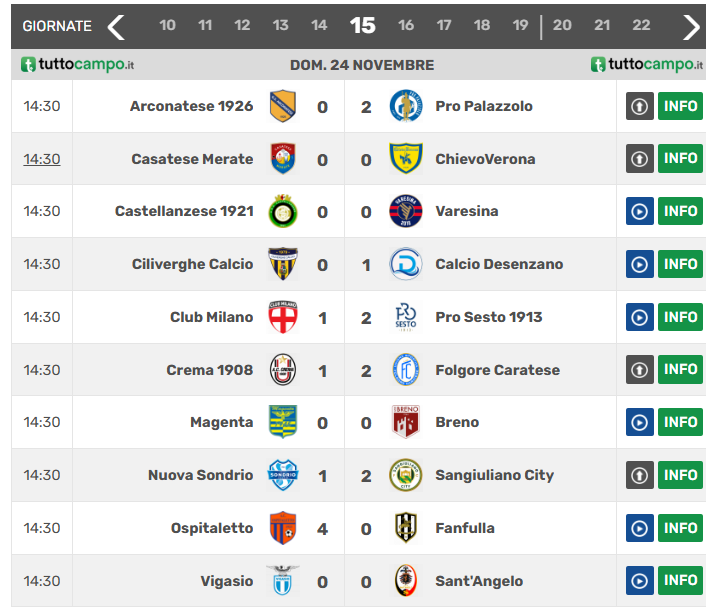Open the Casatese Merate 14:30 time link
This screenshot has height=612, width=706.
point(42,159)
